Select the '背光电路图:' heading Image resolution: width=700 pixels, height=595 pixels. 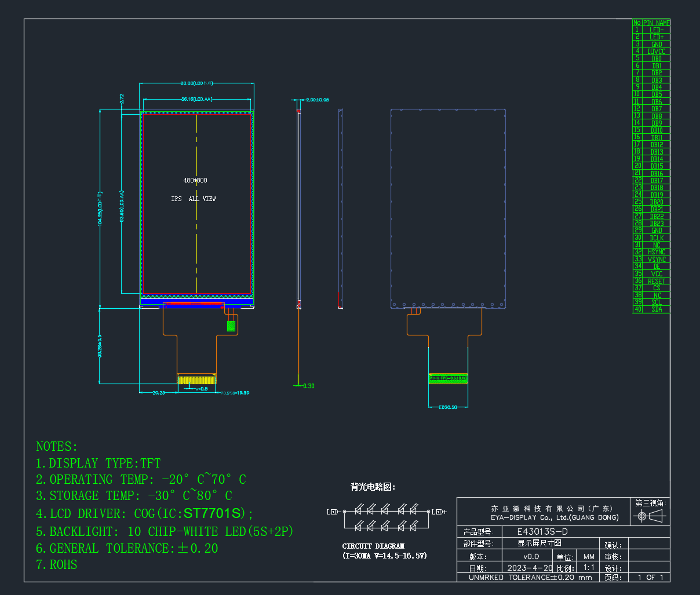pyautogui.click(x=373, y=487)
